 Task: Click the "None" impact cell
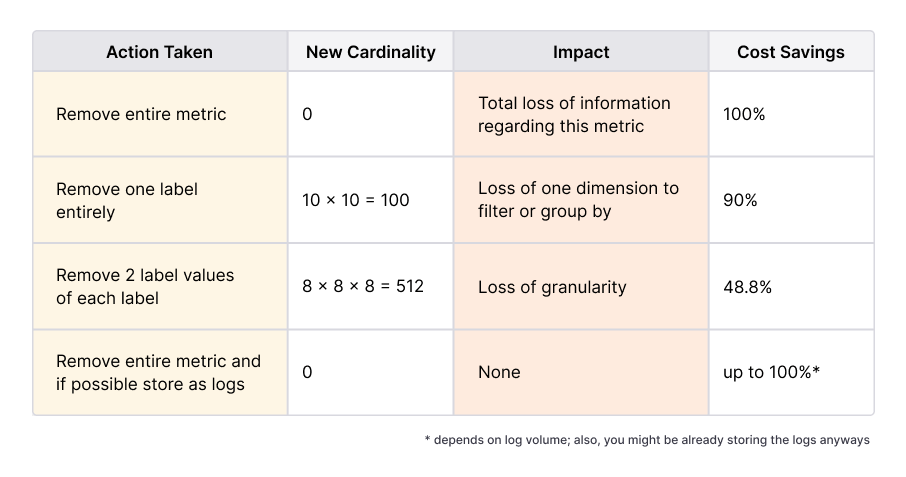click(x=499, y=372)
